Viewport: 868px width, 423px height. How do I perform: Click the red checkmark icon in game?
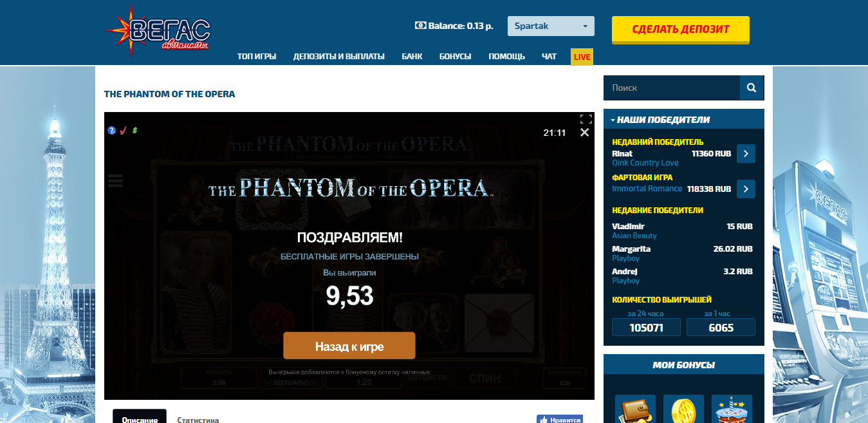124,131
